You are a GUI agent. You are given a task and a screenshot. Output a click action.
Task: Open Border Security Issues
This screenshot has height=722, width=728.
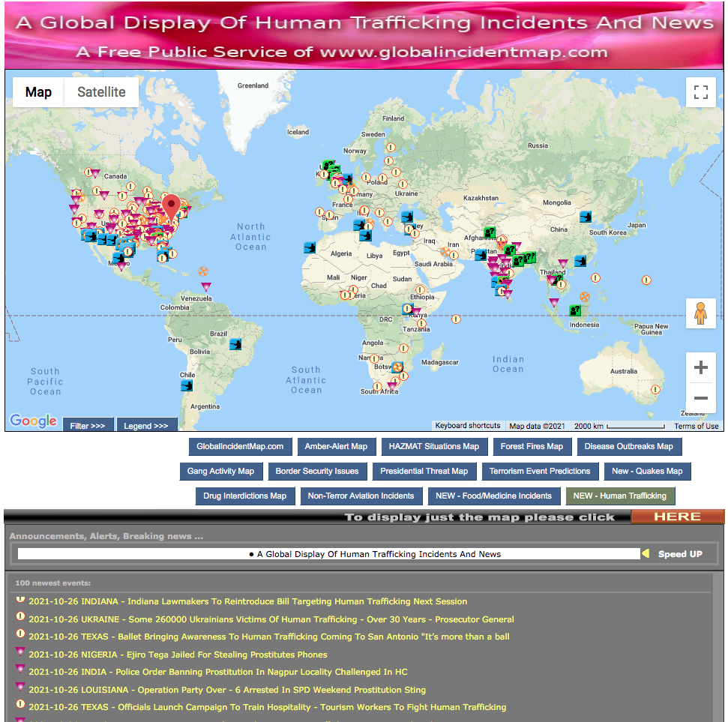point(317,471)
